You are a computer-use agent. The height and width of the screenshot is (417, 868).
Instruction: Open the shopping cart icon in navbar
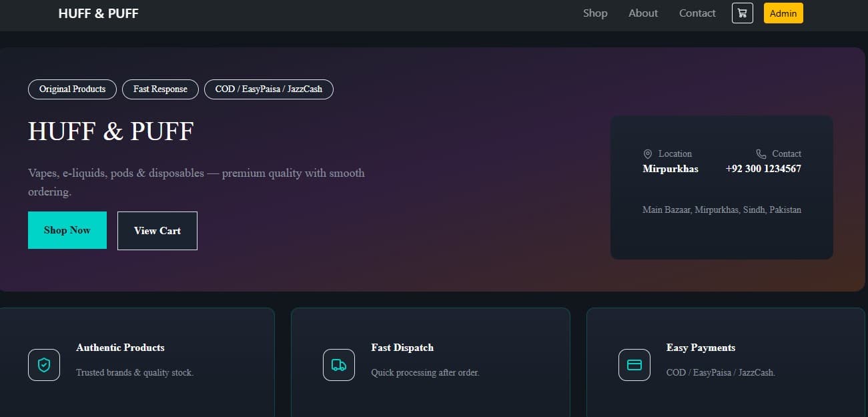tap(742, 13)
